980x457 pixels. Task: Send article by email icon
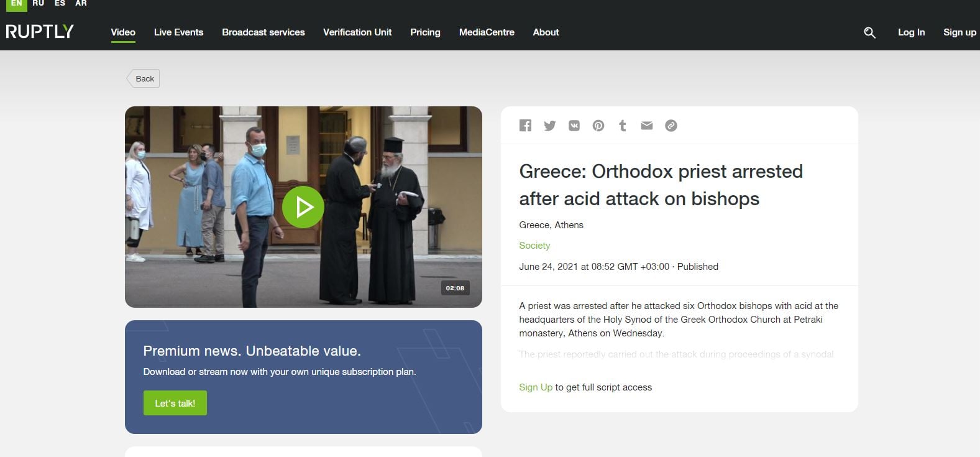646,126
